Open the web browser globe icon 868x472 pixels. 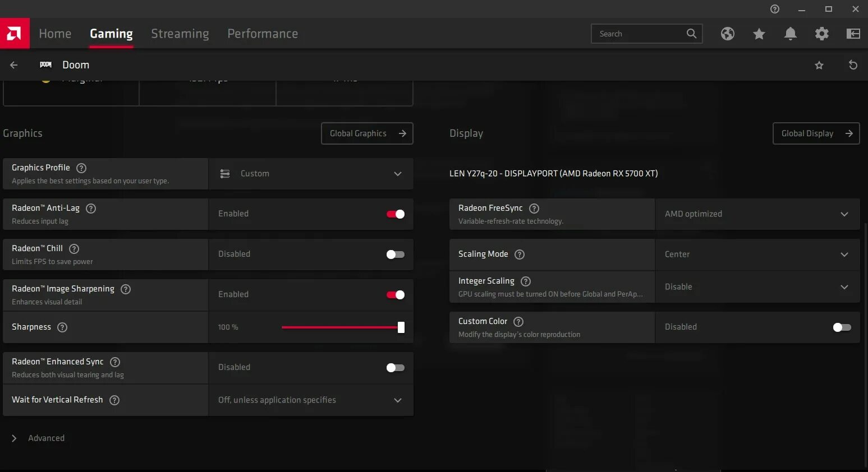728,34
